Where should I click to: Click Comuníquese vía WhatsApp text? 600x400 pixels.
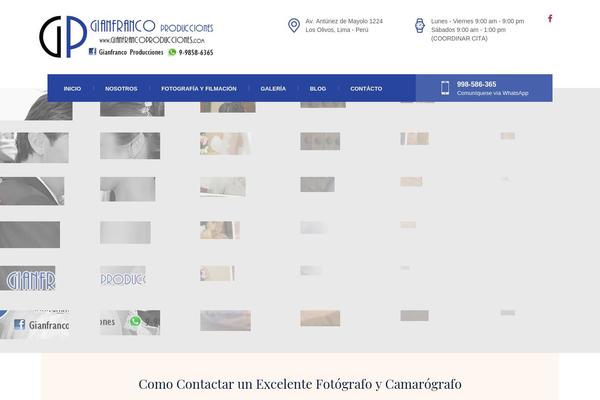click(x=492, y=93)
